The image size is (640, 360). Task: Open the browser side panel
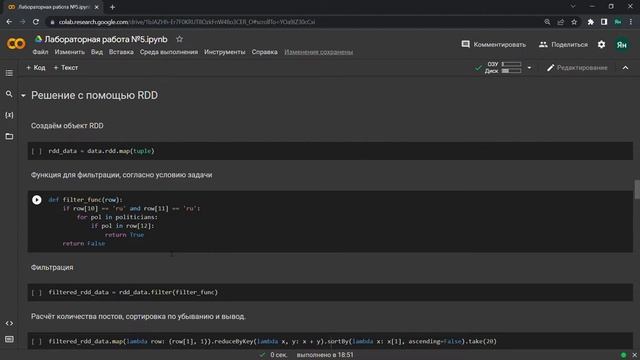tap(604, 22)
